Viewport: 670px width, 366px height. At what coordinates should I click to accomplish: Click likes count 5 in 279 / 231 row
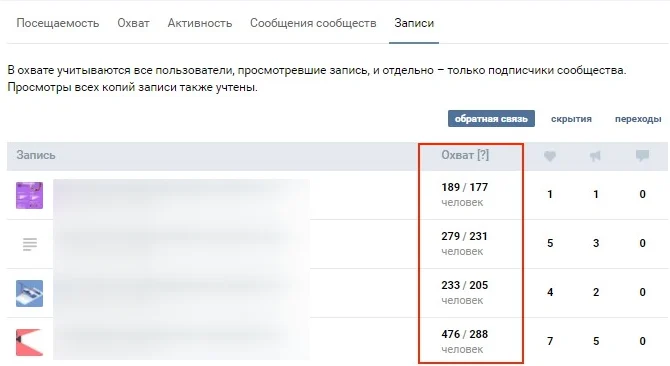(x=550, y=243)
